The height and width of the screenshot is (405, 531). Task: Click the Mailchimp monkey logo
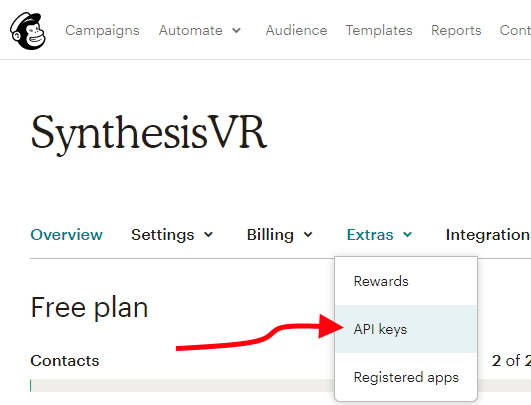pyautogui.click(x=28, y=31)
